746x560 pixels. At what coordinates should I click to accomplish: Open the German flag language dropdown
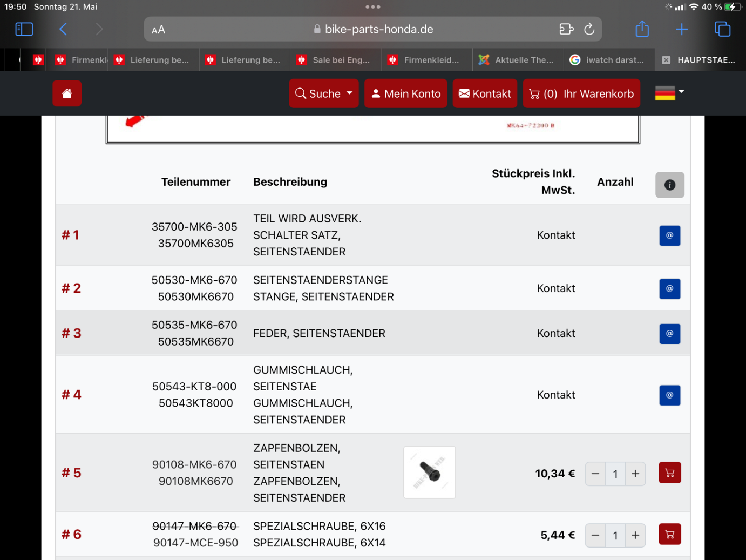coord(669,93)
